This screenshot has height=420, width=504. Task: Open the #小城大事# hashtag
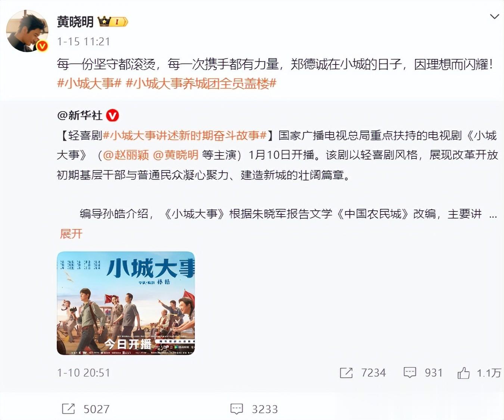[89, 83]
